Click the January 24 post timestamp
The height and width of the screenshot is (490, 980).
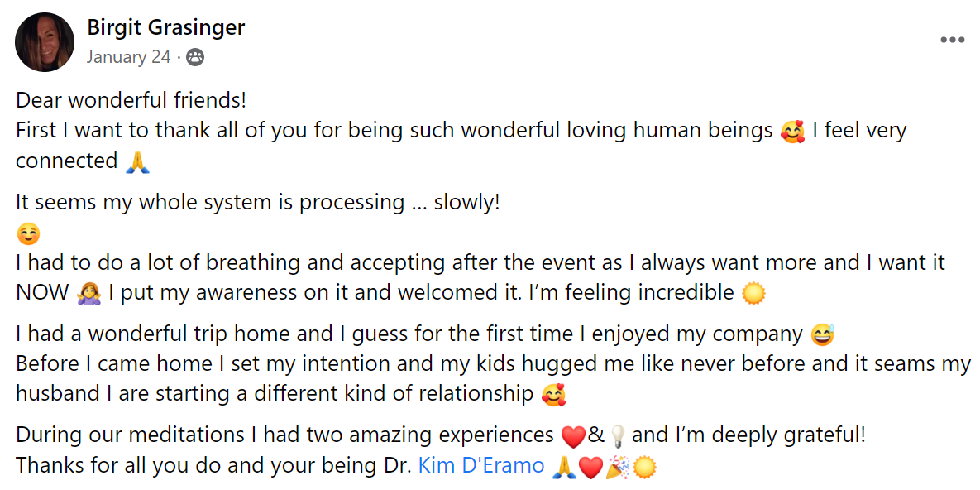(x=128, y=57)
